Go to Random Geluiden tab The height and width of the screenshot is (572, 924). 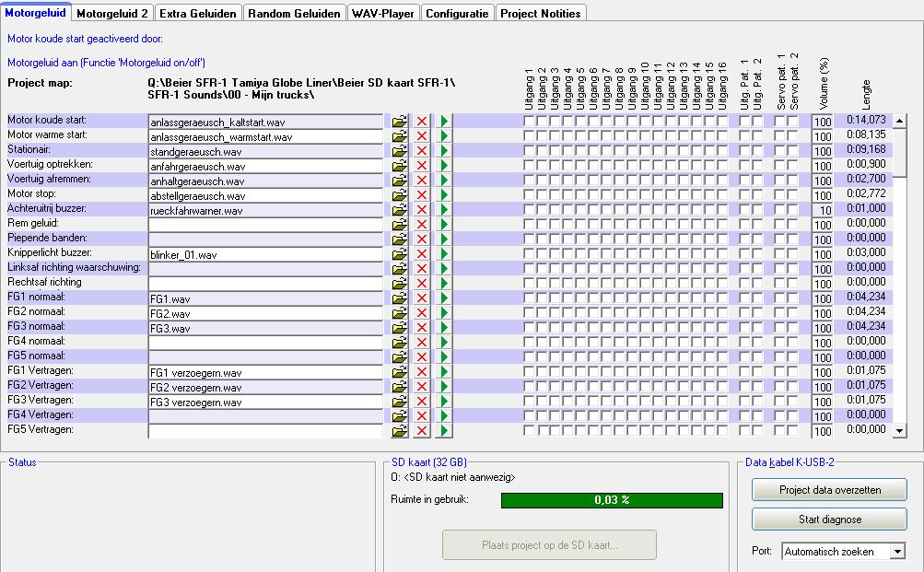click(x=294, y=13)
